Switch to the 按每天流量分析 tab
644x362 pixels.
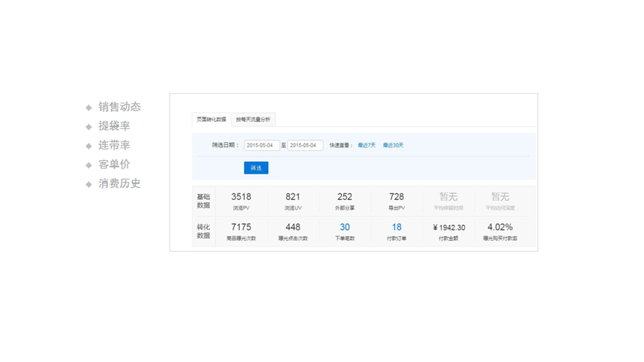253,119
